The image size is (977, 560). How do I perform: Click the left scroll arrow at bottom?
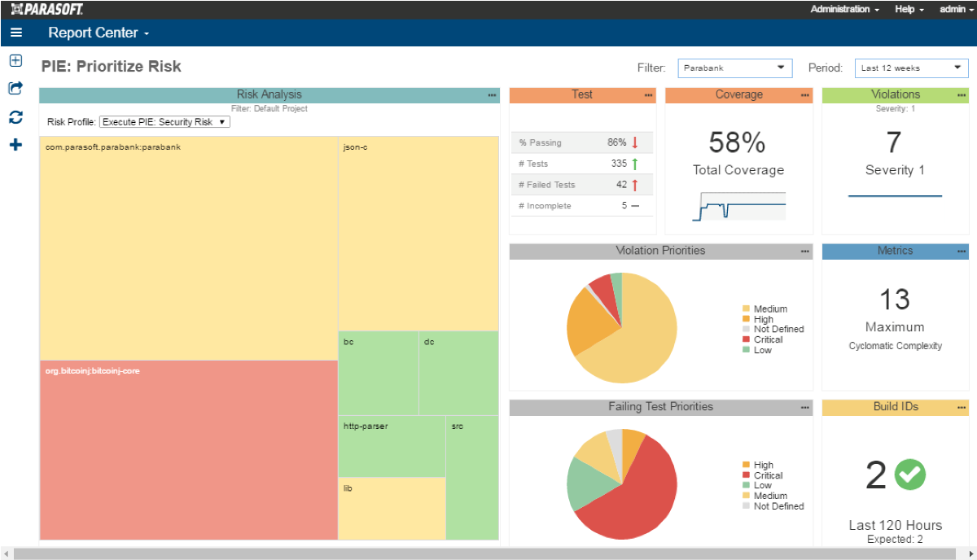tap(6, 553)
